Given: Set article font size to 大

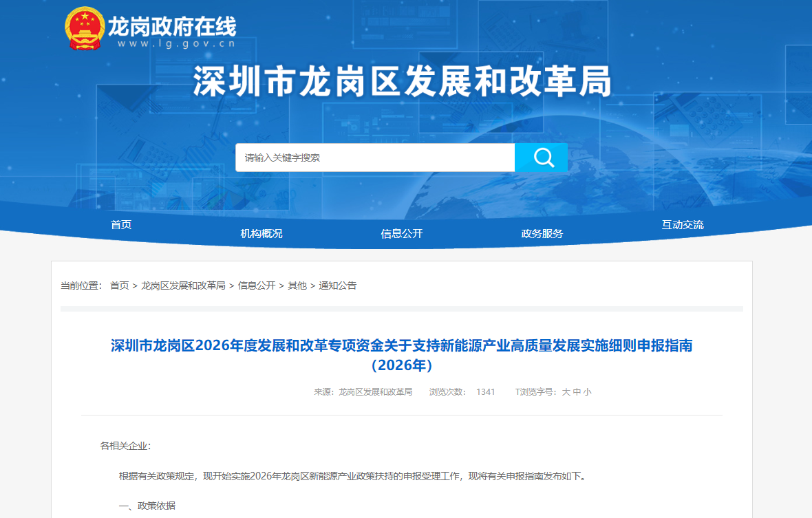Looking at the screenshot, I should [566, 392].
